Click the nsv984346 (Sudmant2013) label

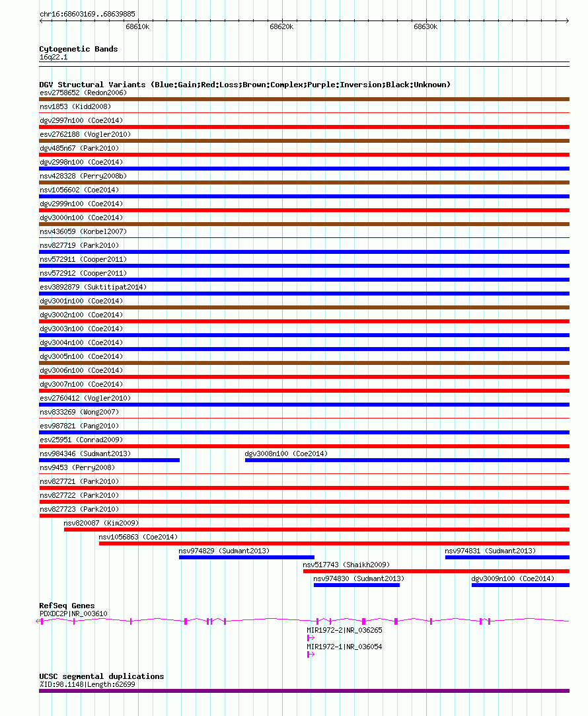85,454
